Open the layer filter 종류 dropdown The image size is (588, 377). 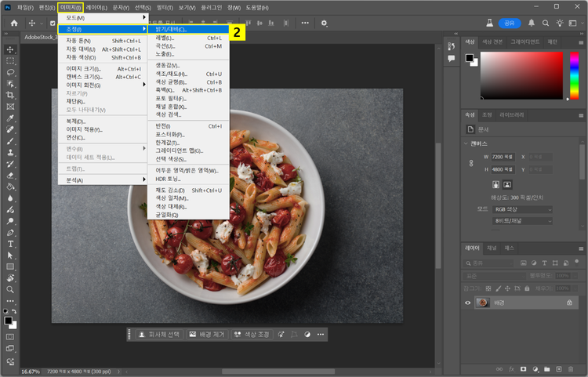pyautogui.click(x=488, y=263)
